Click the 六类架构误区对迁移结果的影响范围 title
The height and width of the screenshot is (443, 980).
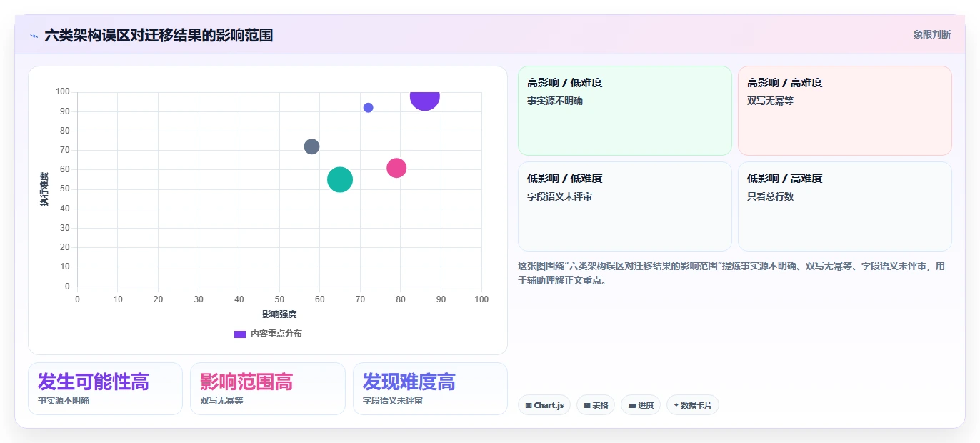tap(159, 35)
